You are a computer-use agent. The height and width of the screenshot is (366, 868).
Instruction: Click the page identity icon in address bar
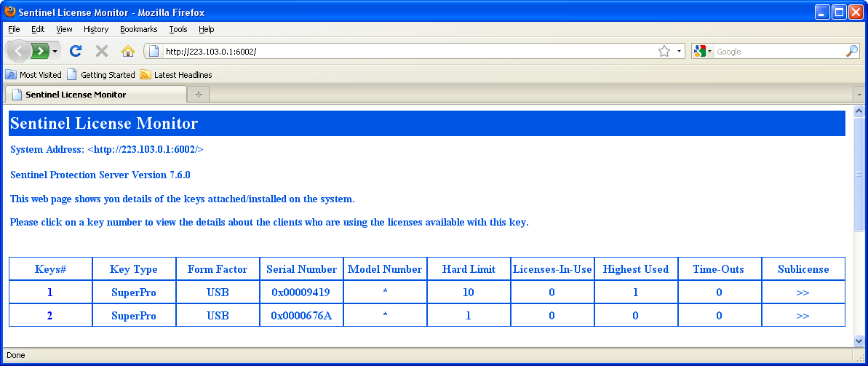click(x=154, y=52)
